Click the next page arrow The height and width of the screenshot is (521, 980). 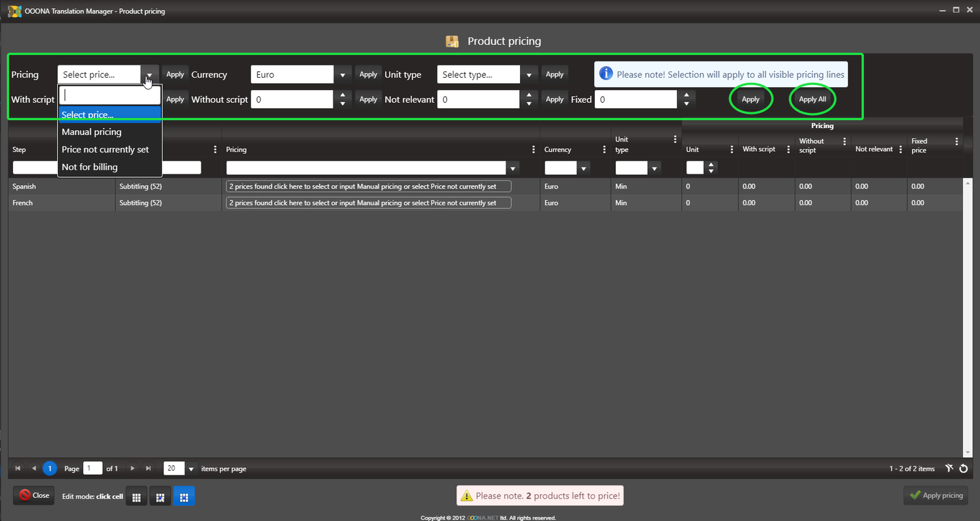point(133,469)
